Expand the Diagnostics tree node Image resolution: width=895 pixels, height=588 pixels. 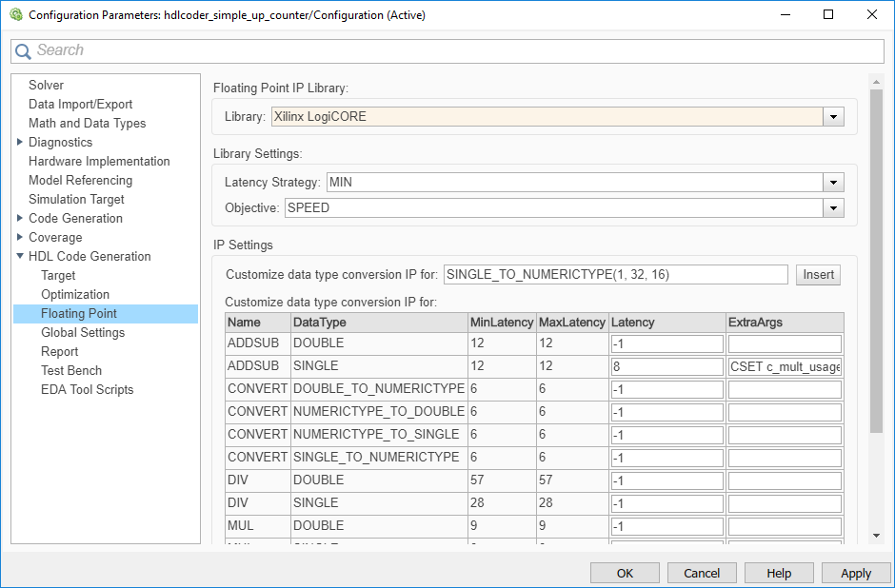[20, 142]
